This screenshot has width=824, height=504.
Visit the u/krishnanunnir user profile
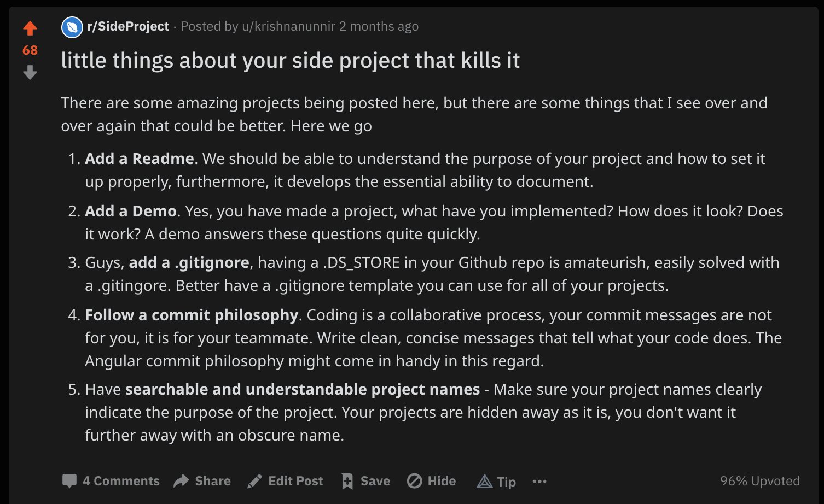(x=288, y=26)
